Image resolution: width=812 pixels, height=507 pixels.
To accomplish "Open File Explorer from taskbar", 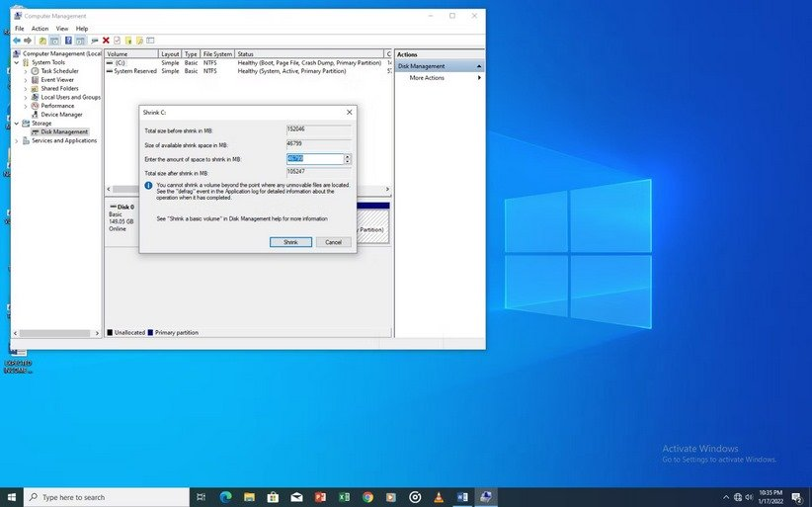I will click(249, 497).
